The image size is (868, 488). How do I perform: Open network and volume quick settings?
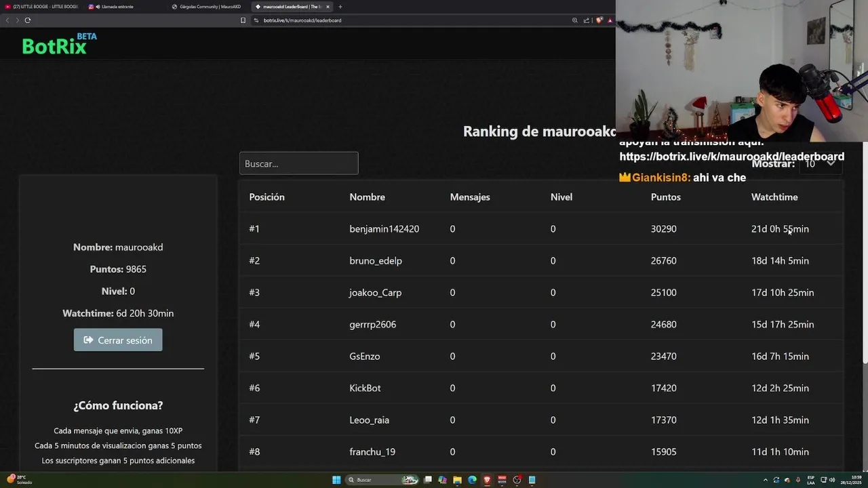[x=827, y=480]
